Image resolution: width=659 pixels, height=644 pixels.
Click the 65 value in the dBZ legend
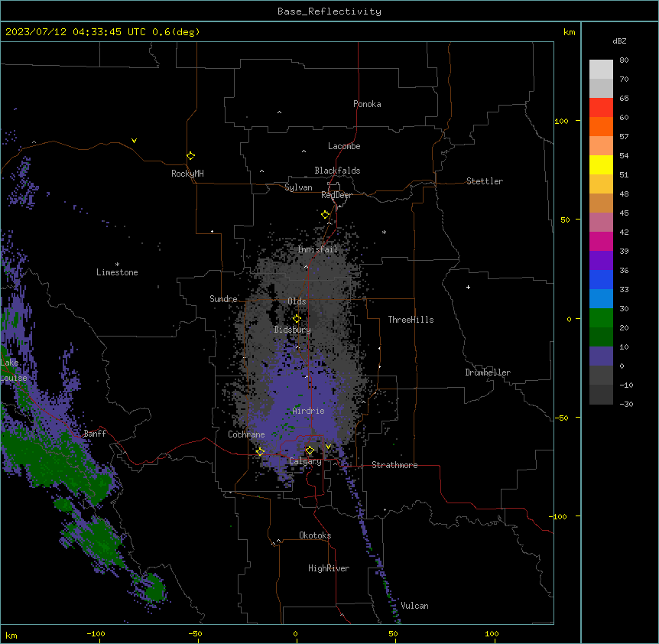point(624,99)
